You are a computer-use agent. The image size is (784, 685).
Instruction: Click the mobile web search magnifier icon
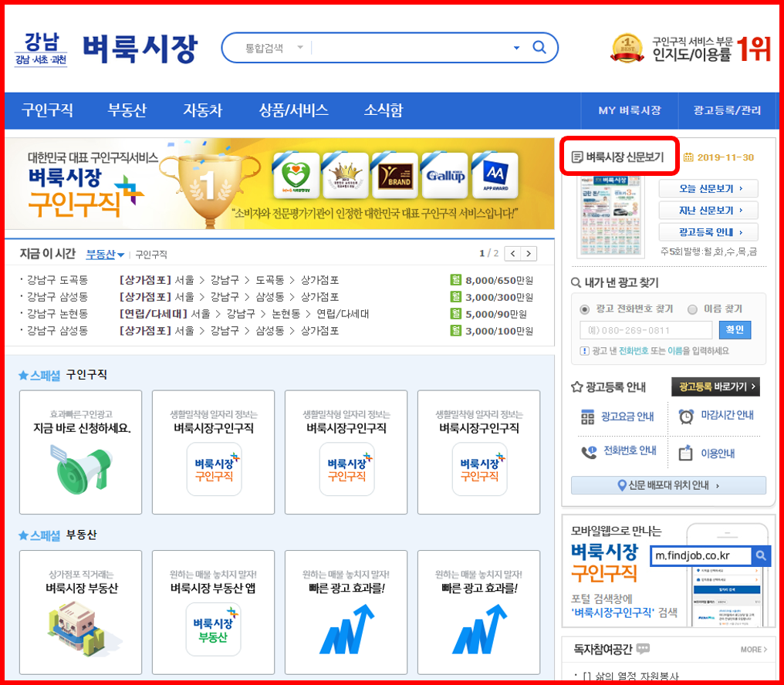click(761, 555)
